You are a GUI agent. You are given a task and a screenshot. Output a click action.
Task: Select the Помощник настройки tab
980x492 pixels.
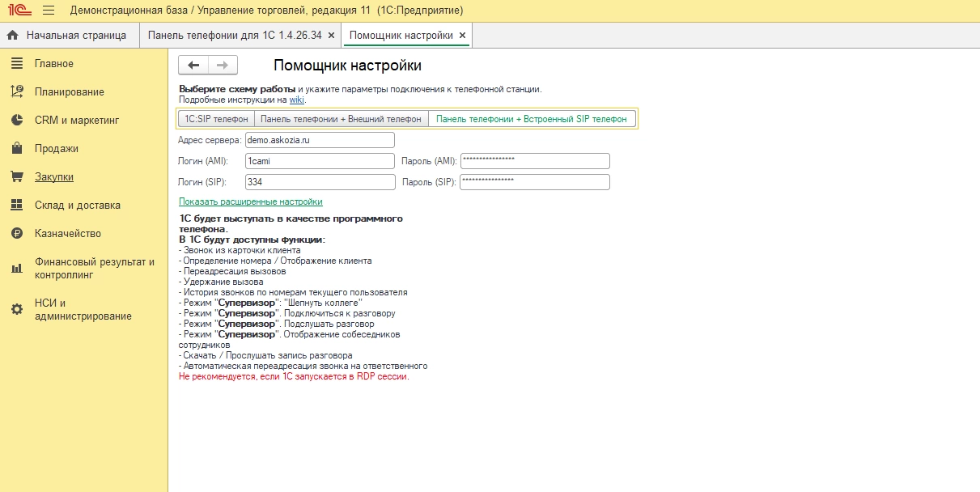[407, 36]
